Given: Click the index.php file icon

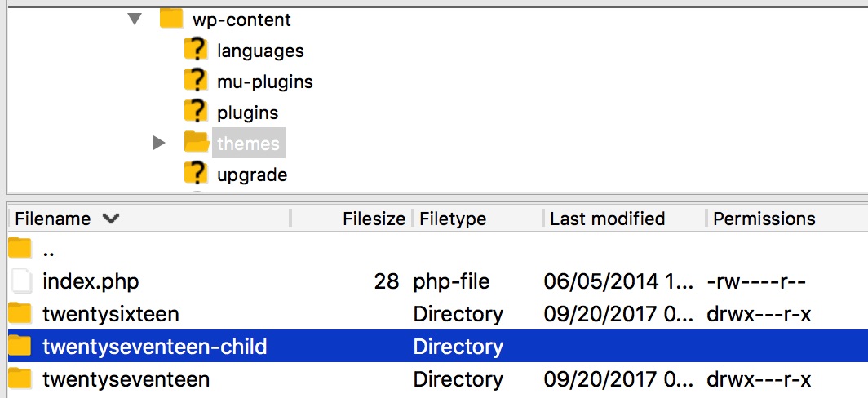Looking at the screenshot, I should click(x=20, y=281).
